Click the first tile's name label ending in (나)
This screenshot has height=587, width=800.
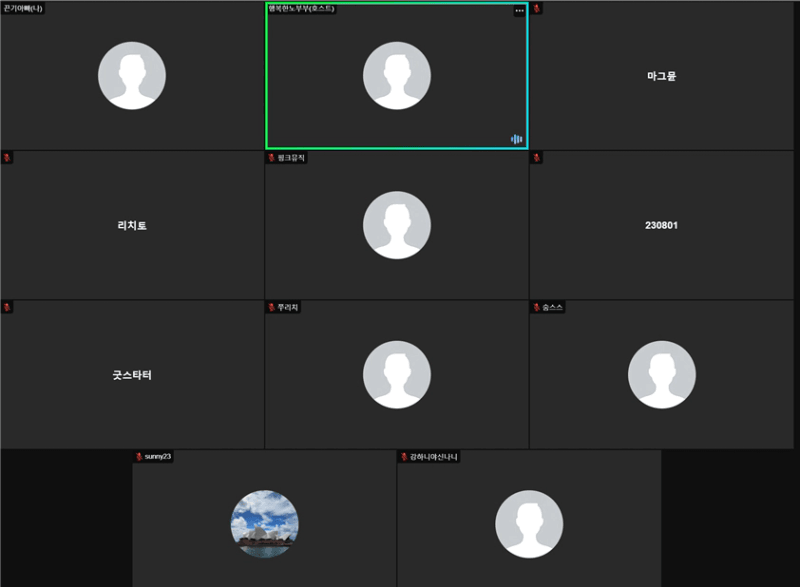[22, 8]
